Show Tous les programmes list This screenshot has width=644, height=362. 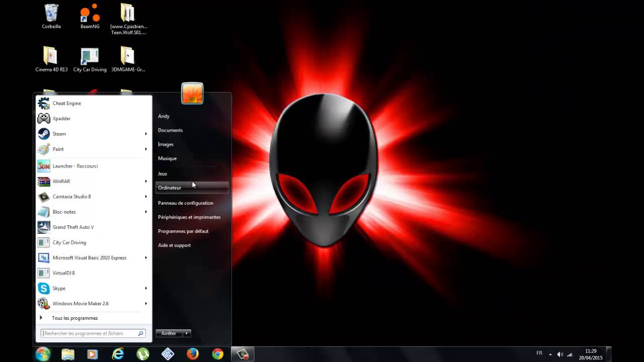(x=74, y=318)
